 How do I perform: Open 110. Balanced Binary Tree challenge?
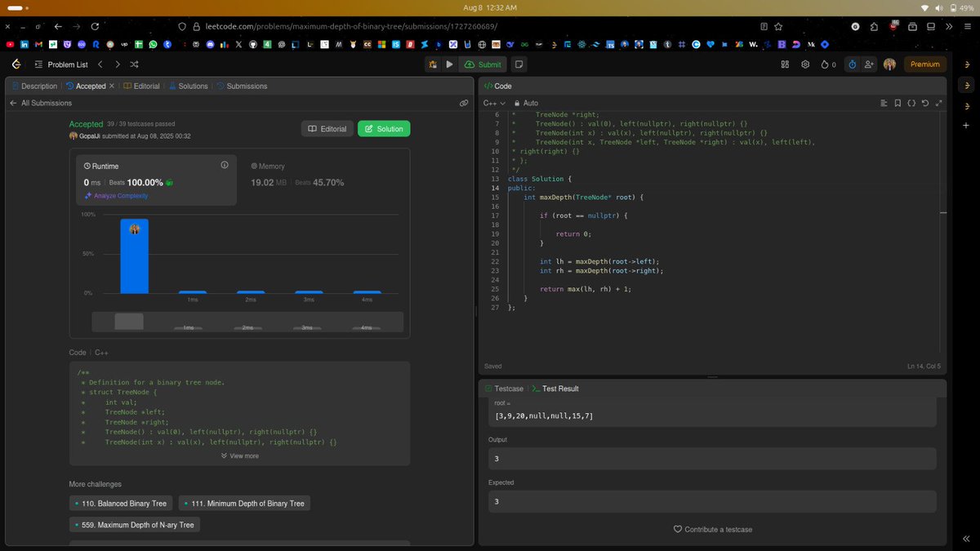(x=121, y=504)
